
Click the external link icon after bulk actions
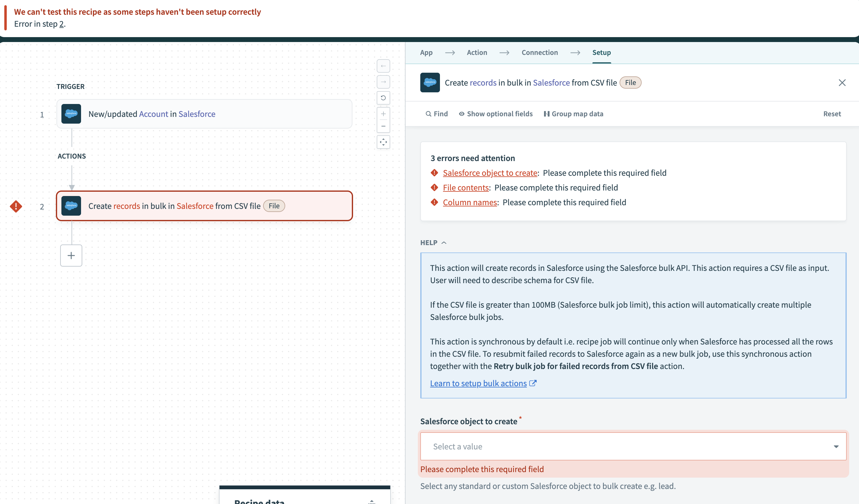click(533, 383)
